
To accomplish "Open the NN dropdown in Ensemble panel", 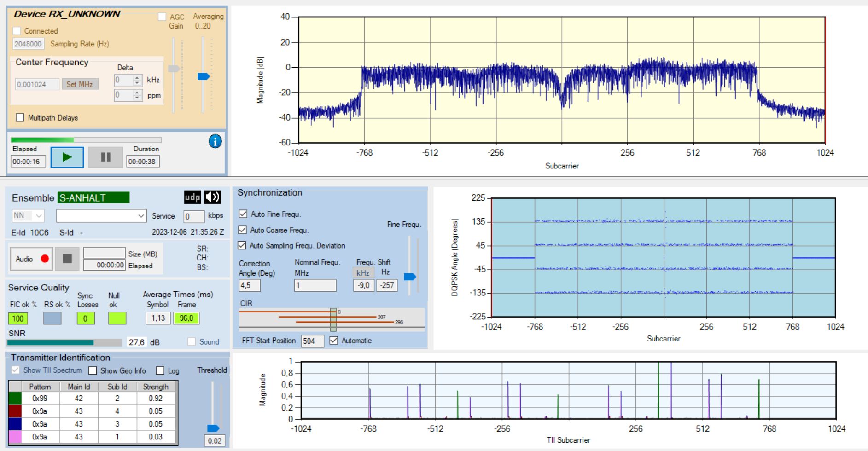I will [28, 216].
